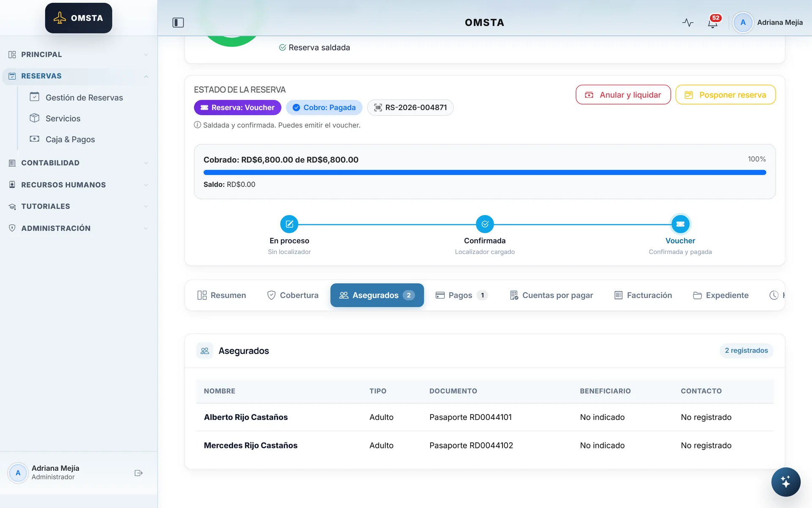Open notifications bell with 52 badge
This screenshot has height=508, width=812.
(x=713, y=22)
